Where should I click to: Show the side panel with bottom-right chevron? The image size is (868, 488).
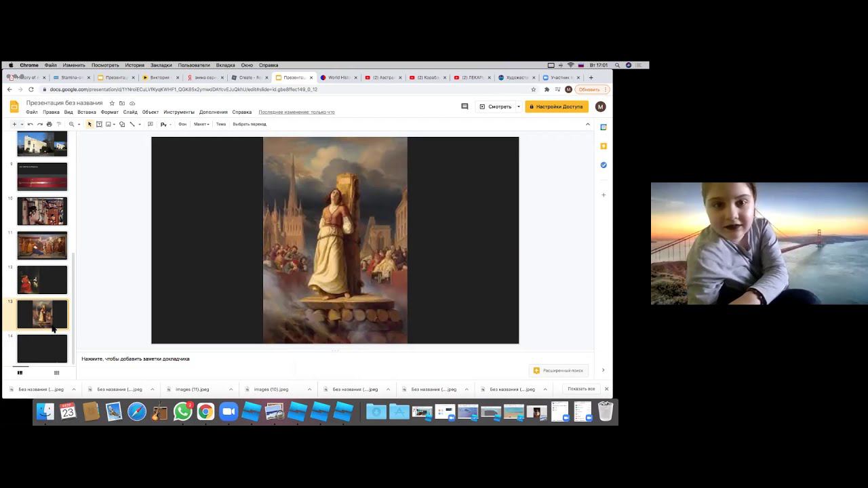point(603,370)
